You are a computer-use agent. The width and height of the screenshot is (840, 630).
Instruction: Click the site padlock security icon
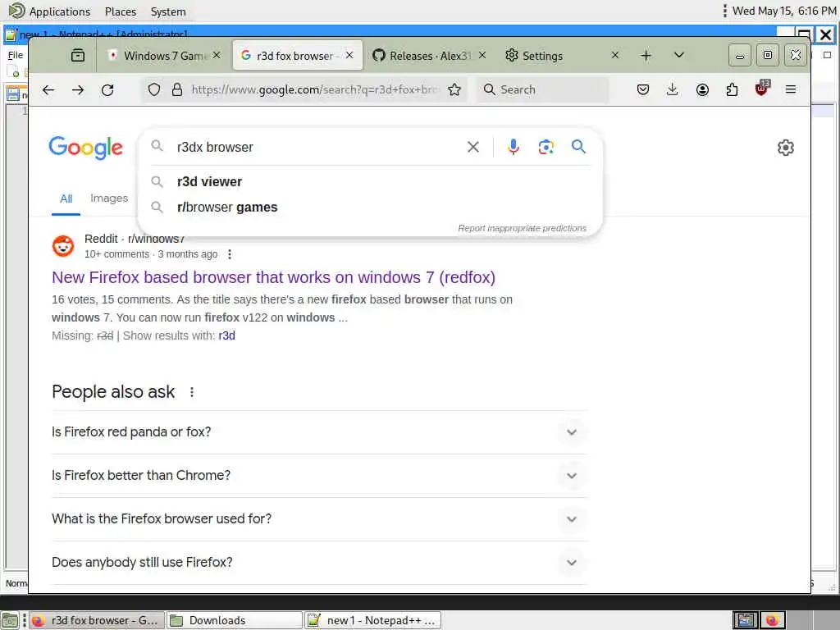pyautogui.click(x=177, y=89)
